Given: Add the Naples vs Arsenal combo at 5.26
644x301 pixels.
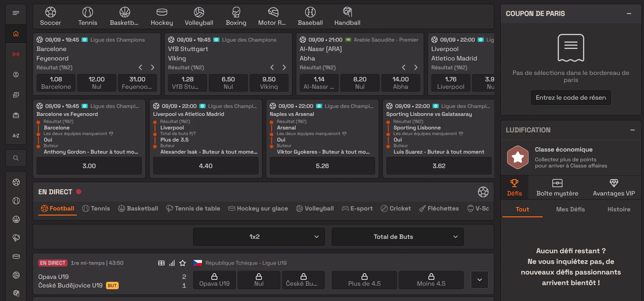Looking at the screenshot, I should (x=322, y=166).
